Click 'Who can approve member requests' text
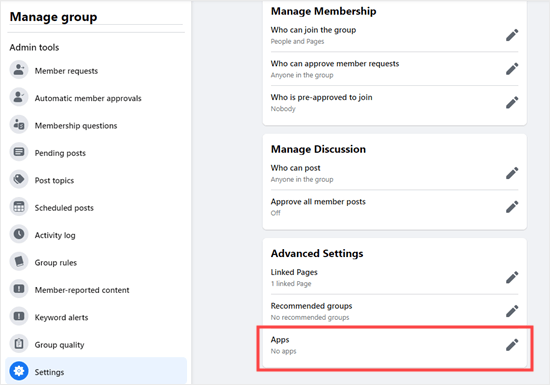Viewport: 550px width, 385px height. click(x=335, y=64)
